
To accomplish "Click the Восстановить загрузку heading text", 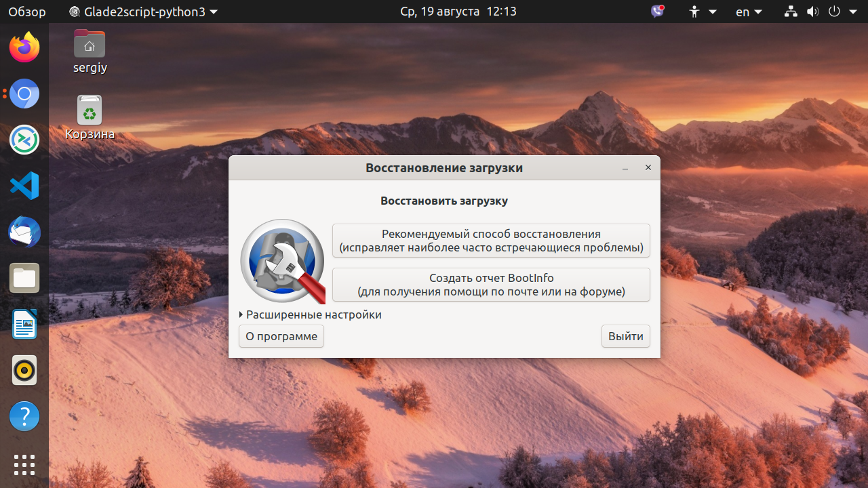I will (444, 201).
